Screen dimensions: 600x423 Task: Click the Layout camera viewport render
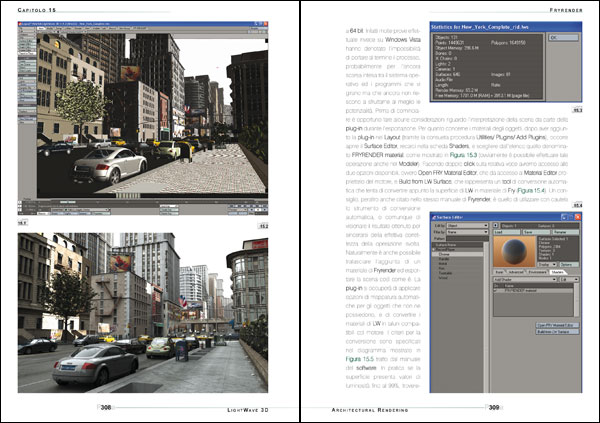click(x=152, y=115)
